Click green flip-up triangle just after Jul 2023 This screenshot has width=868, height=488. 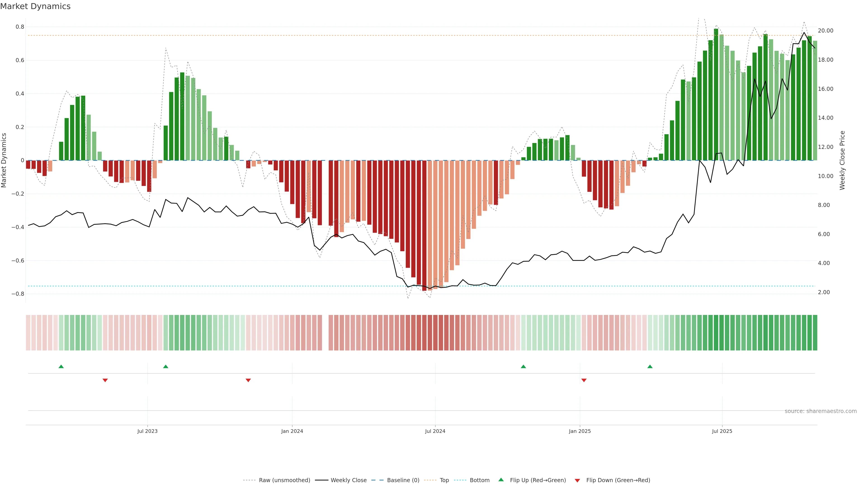[x=165, y=366]
